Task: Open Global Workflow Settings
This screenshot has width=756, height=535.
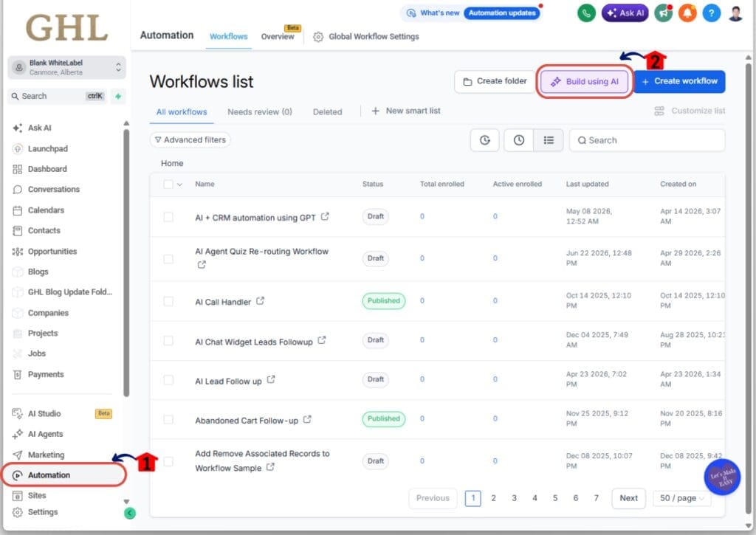Action: [366, 37]
